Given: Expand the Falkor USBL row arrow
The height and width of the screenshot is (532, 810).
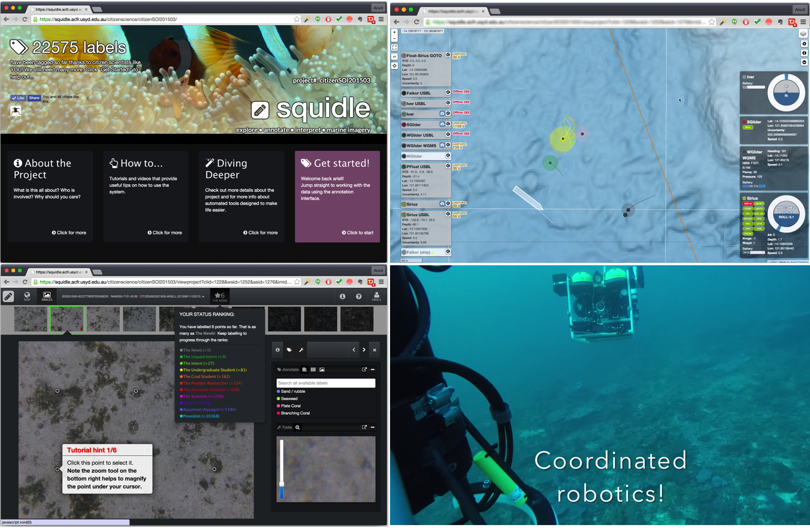Looking at the screenshot, I should coord(448,93).
